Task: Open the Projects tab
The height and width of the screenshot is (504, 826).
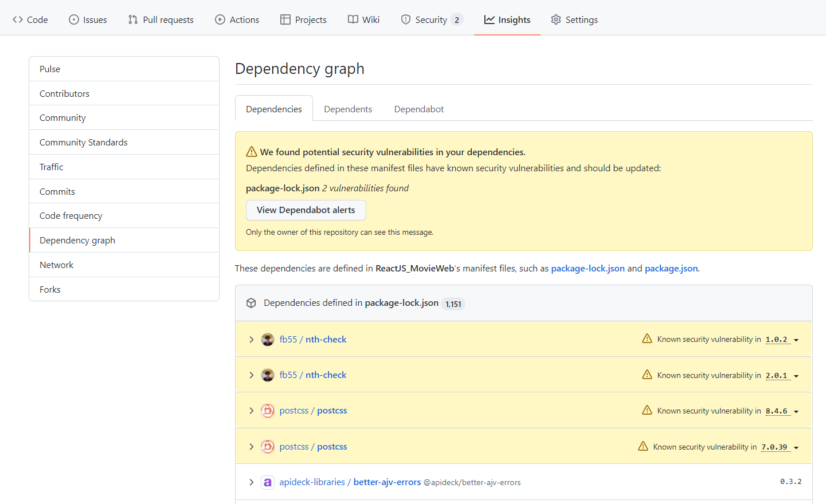Action: point(304,19)
